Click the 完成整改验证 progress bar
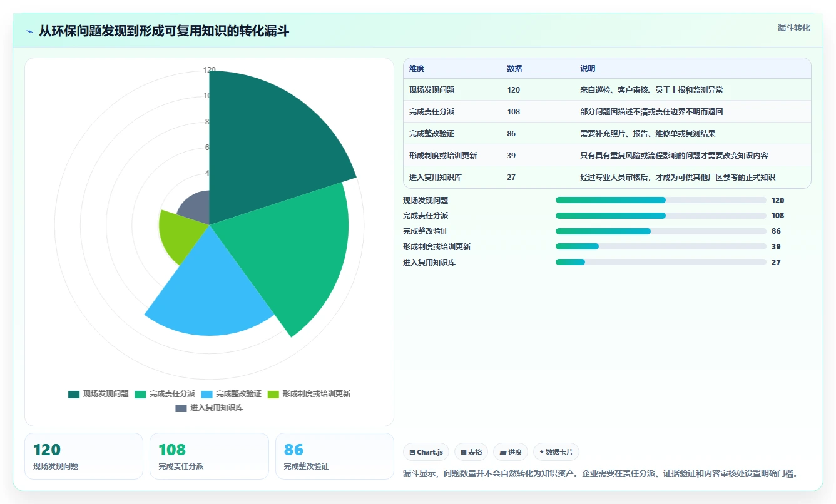The image size is (836, 504). 661,231
